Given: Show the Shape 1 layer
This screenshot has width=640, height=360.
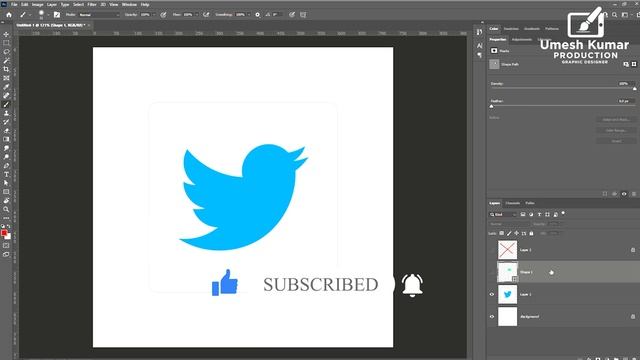Looking at the screenshot, I should click(x=492, y=272).
